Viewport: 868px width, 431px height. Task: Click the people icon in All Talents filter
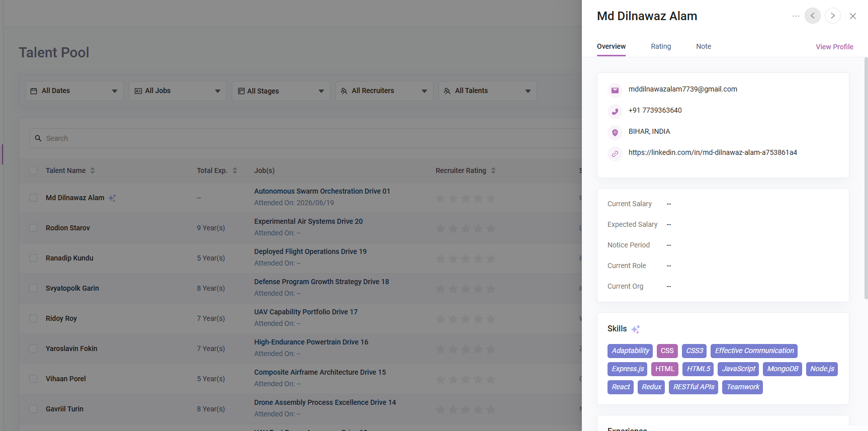(x=447, y=91)
